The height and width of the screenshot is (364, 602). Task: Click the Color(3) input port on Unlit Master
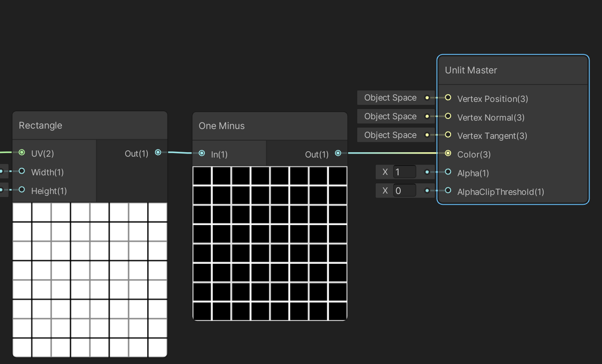pos(448,154)
